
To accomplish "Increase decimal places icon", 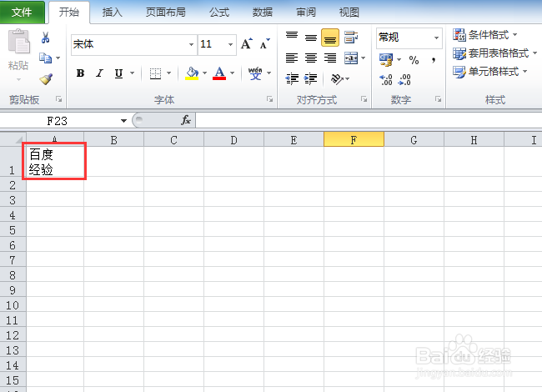I will click(386, 79).
